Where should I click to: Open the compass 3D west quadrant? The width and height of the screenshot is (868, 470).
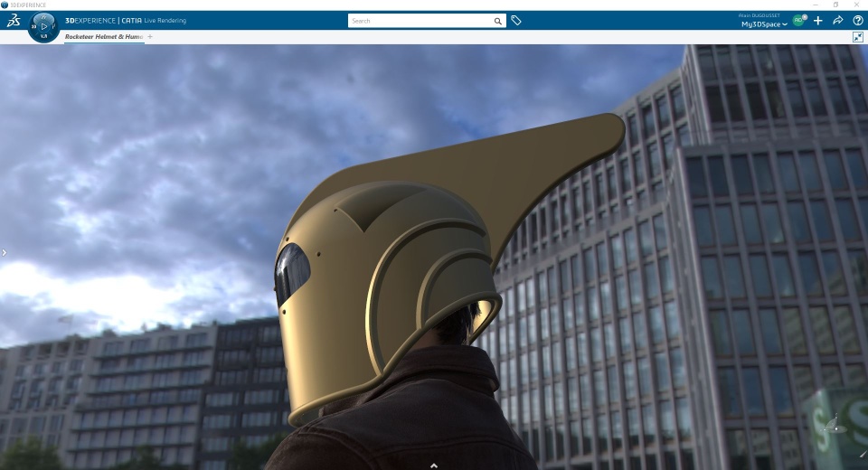pyautogui.click(x=33, y=26)
